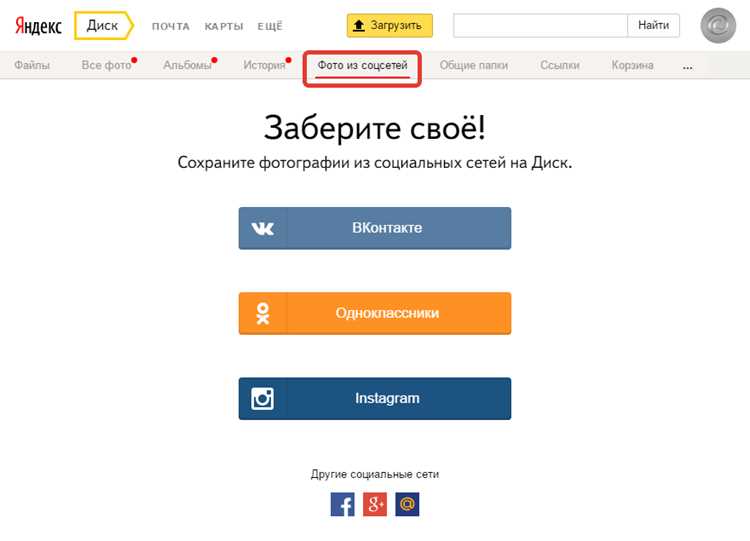Open the История tab
This screenshot has height=541, width=750.
[264, 65]
